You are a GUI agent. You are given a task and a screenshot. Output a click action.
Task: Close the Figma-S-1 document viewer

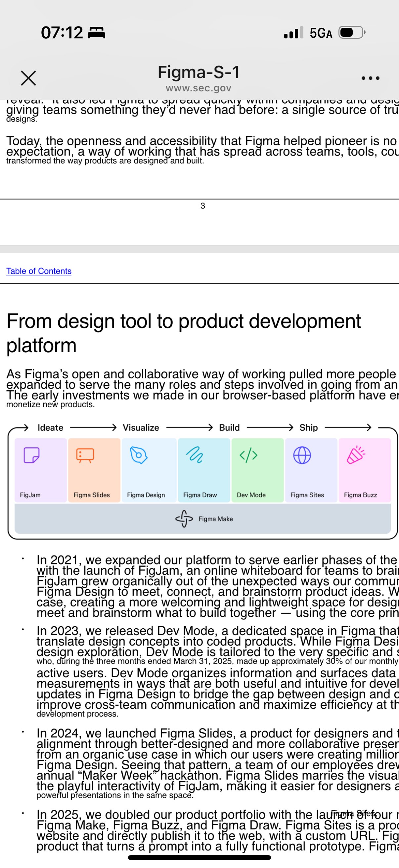[28, 78]
